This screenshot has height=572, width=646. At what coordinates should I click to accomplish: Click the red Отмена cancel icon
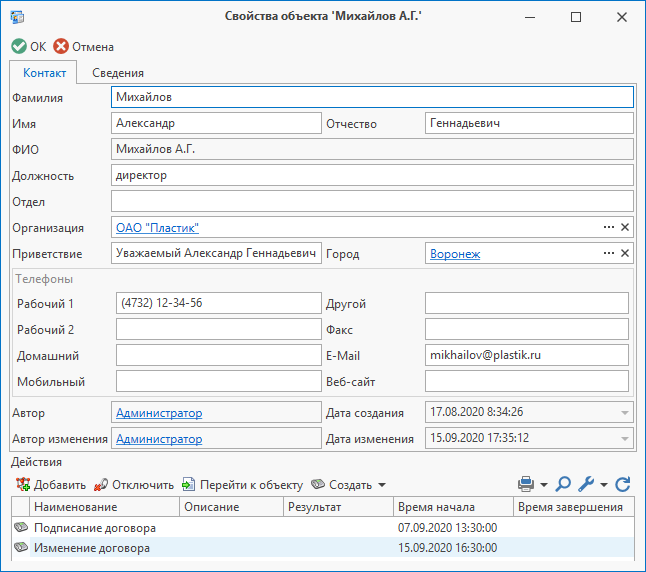tap(61, 47)
